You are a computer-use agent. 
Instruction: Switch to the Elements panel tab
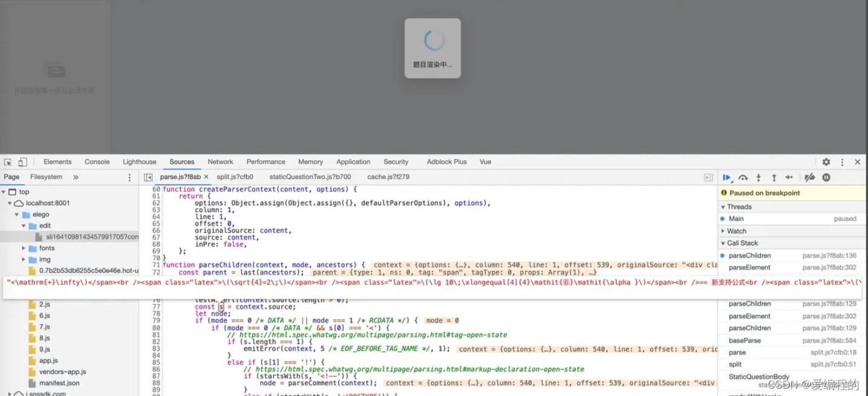point(57,162)
